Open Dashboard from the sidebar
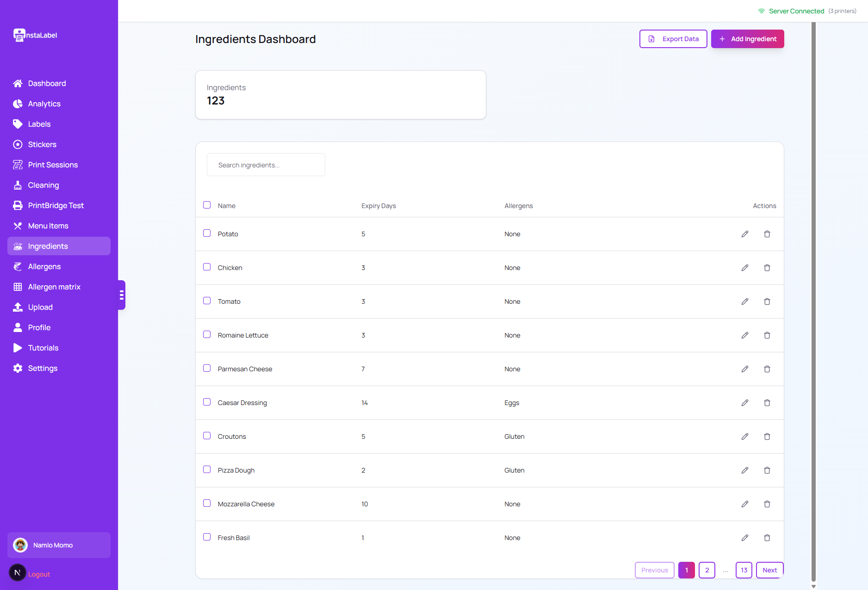 59,83
